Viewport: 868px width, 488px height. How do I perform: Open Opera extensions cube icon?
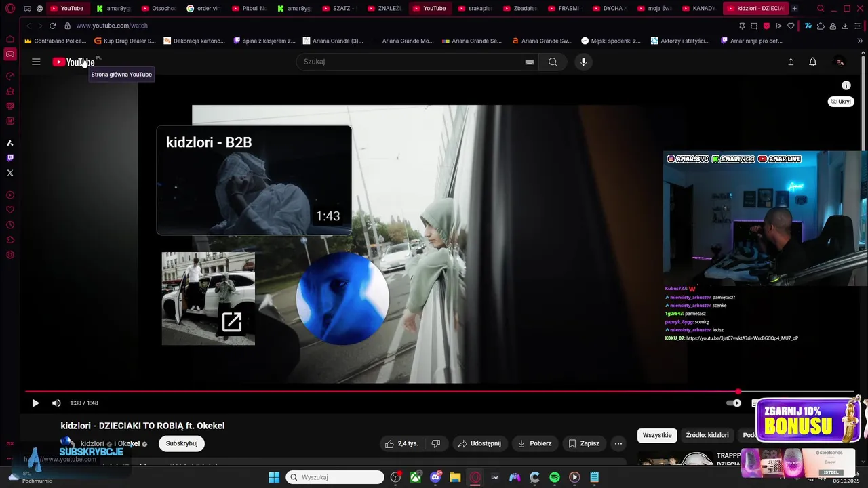coord(821,26)
